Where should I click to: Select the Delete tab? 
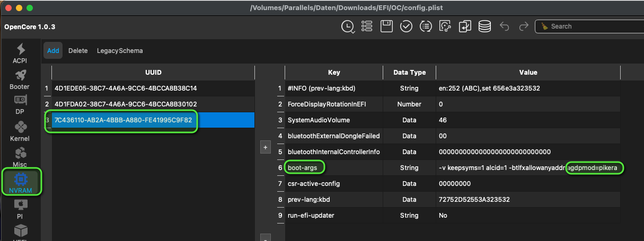click(78, 51)
